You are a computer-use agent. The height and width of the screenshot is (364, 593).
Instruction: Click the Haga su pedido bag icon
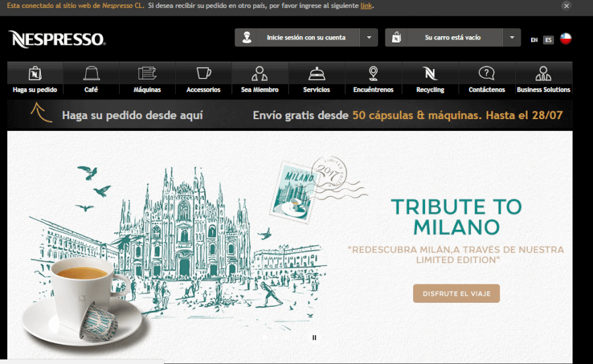pos(35,73)
